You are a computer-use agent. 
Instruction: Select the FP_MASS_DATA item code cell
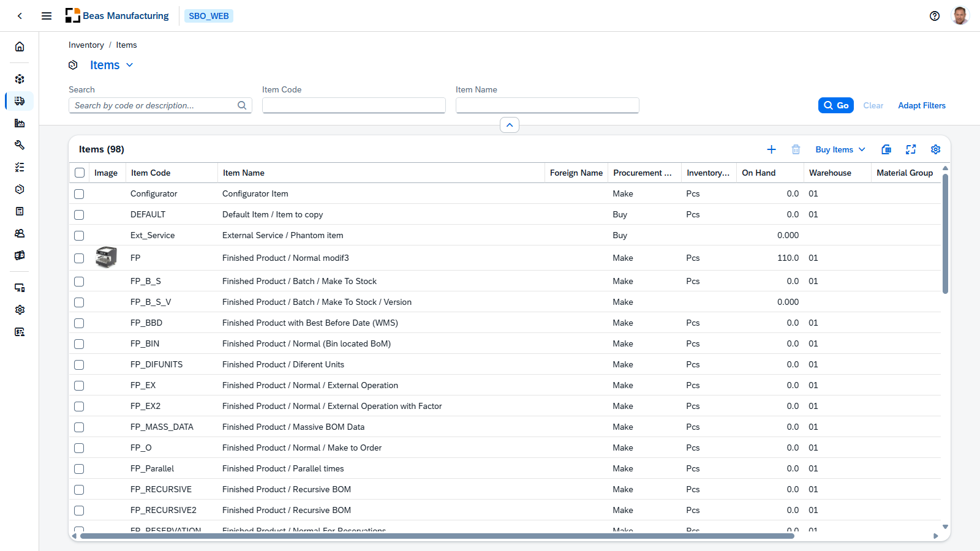tap(162, 427)
